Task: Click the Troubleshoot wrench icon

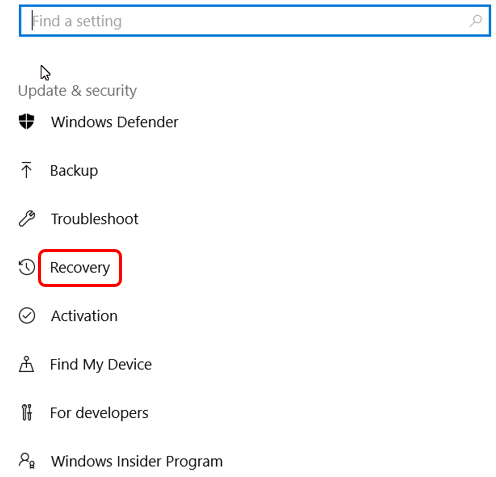Action: click(27, 219)
